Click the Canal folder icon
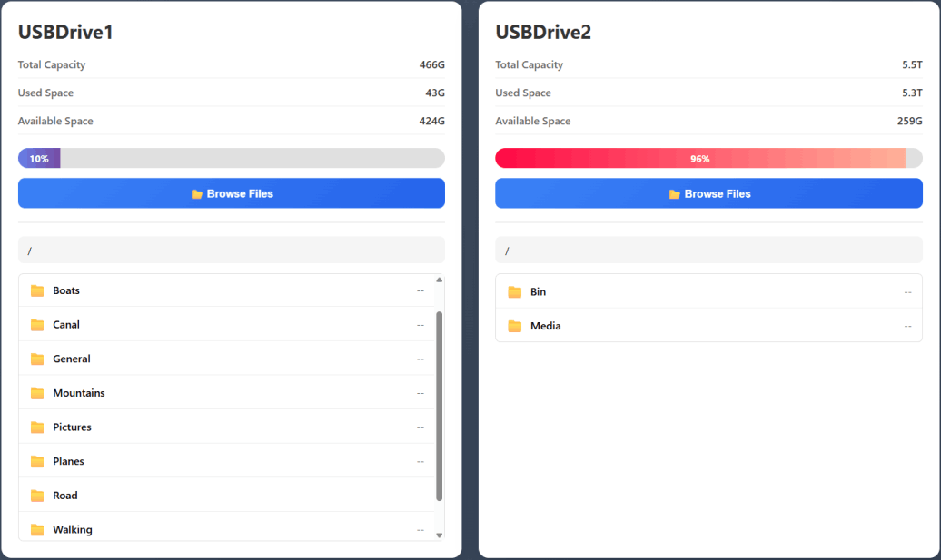The image size is (941, 560). (37, 325)
